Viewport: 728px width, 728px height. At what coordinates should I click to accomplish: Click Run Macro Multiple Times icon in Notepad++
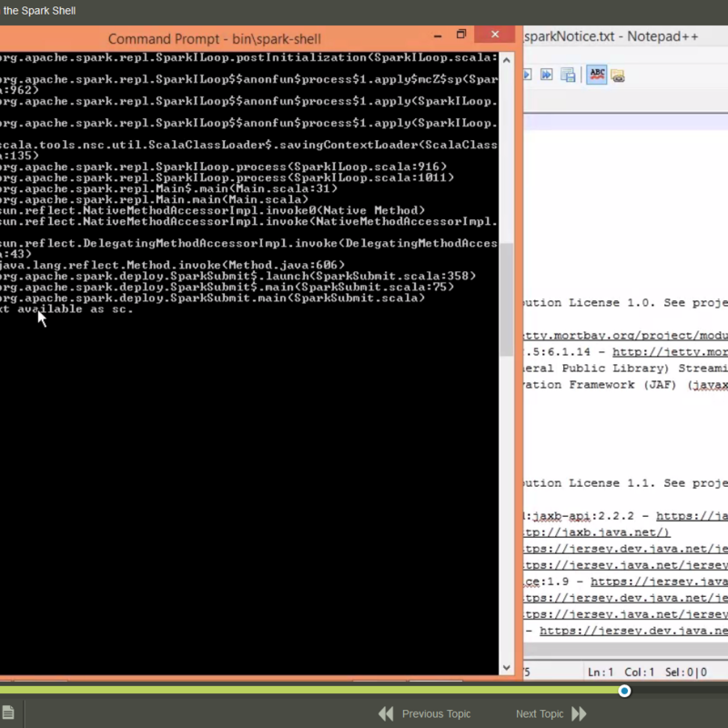click(x=547, y=75)
